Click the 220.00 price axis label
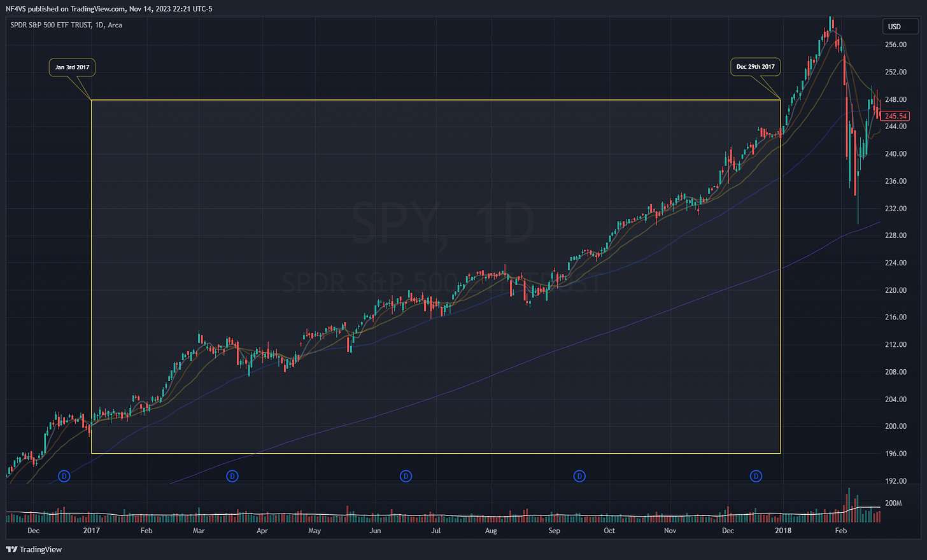927x560 pixels. (895, 290)
